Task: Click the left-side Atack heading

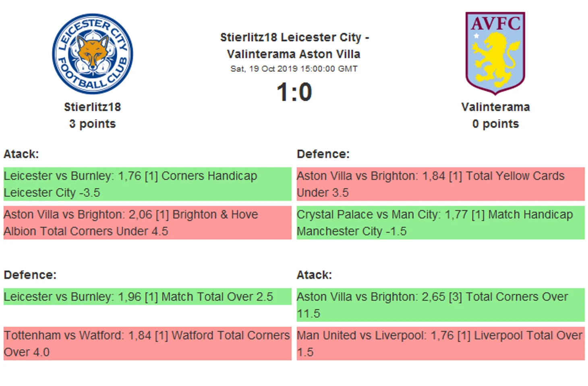Action: (x=21, y=154)
